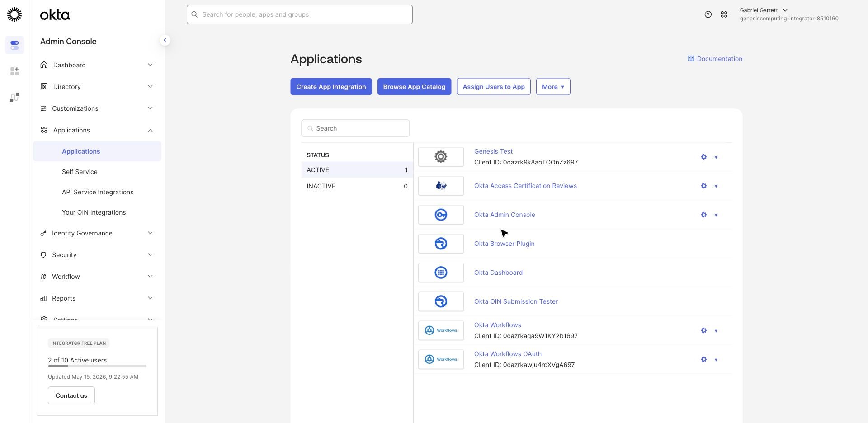Filter by ACTIVE status
Screen dimensions: 868x423
pyautogui.click(x=357, y=170)
